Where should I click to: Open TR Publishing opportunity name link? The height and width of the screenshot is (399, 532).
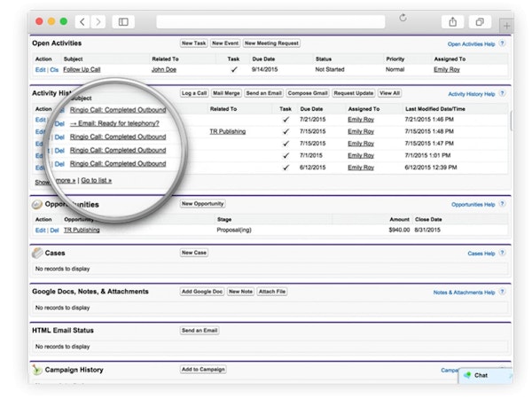pyautogui.click(x=82, y=230)
